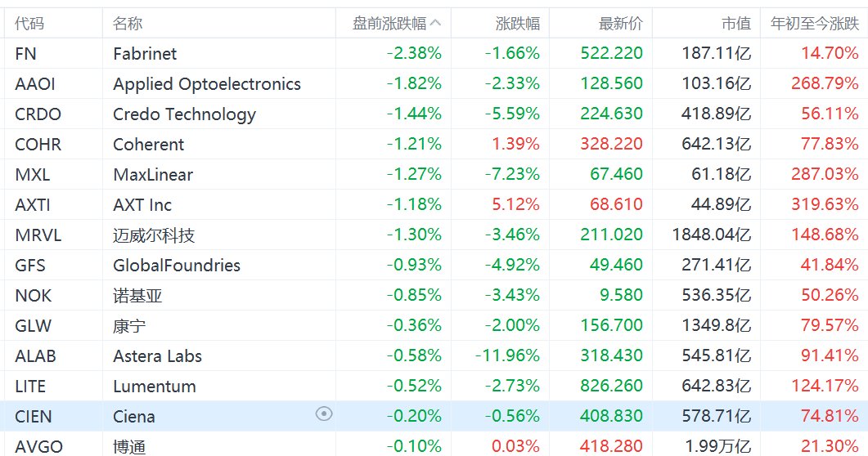Select the AXTI ticker code
868x456 pixels.
pos(33,205)
